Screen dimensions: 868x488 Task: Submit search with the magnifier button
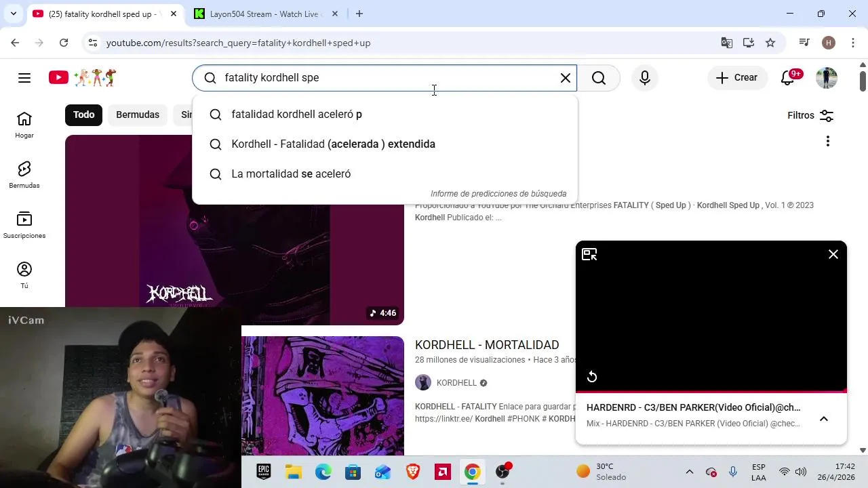tap(599, 78)
